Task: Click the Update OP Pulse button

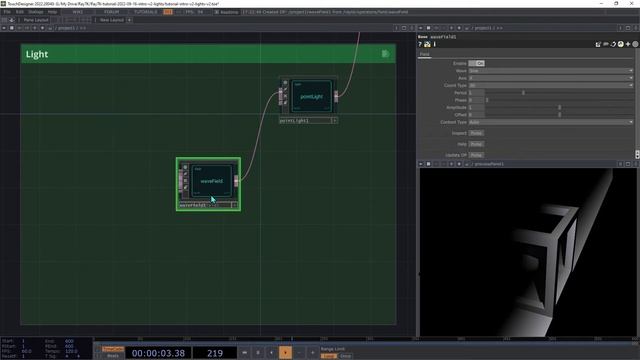Action: tap(476, 155)
